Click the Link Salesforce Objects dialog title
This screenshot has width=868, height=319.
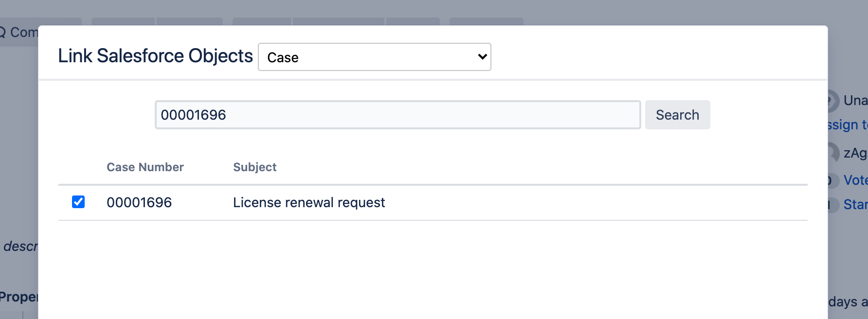[x=155, y=56]
